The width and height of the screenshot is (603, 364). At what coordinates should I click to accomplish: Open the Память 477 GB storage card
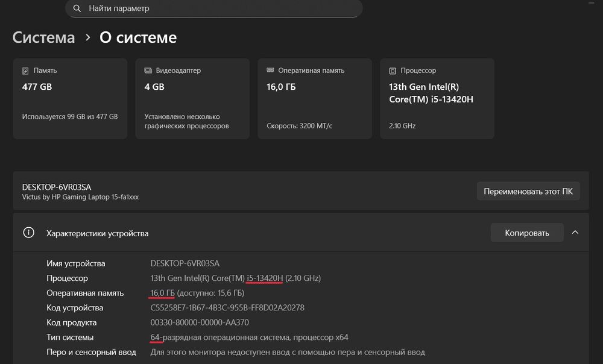[70, 99]
